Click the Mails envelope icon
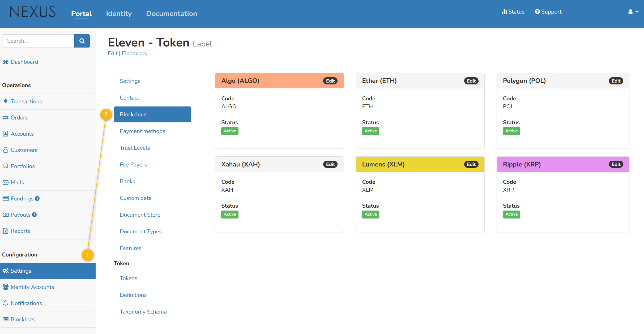Screen dimensions: 644x334 (x=6, y=182)
